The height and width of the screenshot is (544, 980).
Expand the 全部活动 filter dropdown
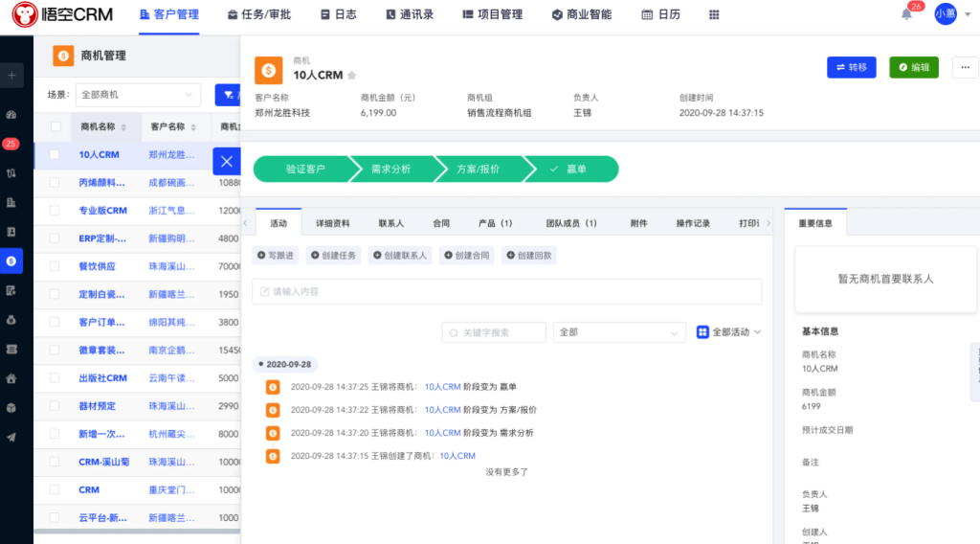tap(728, 332)
